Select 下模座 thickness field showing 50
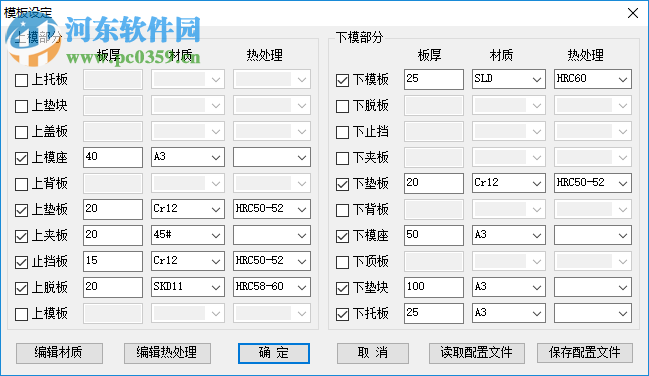This screenshot has height=376, width=649. pyautogui.click(x=434, y=235)
